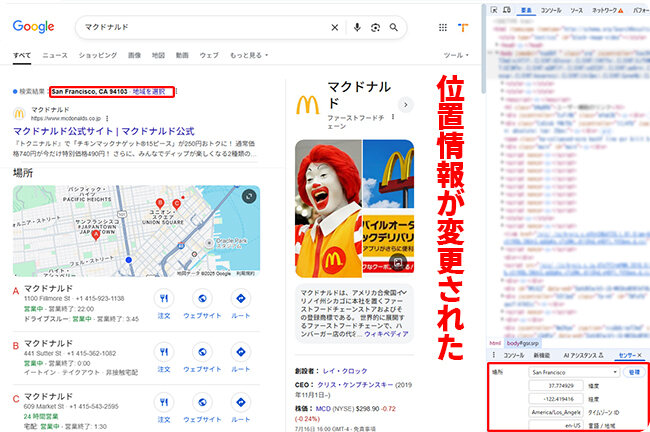
Task: Click the 地域を選択 link
Action: 149,92
